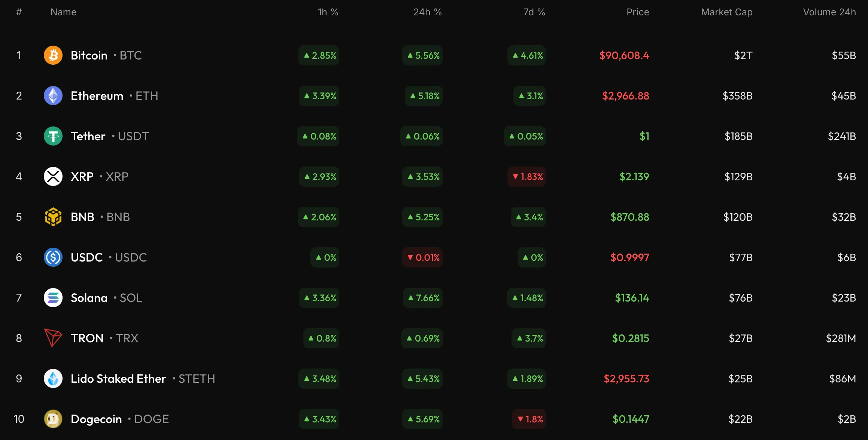Screen dimensions: 868x440
Task: Click the Lido Staked Ether icon
Action: click(x=53, y=379)
